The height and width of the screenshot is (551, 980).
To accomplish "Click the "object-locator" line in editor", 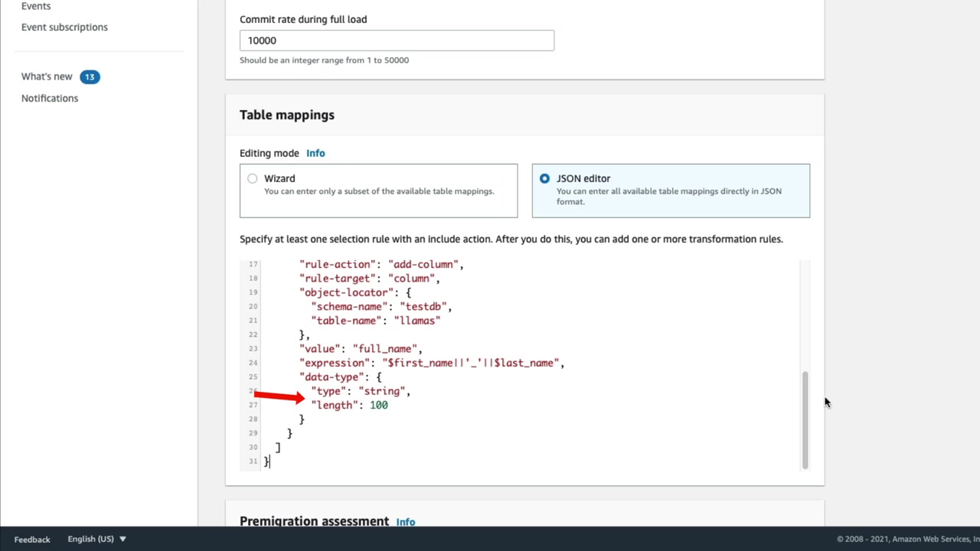I will 355,292.
